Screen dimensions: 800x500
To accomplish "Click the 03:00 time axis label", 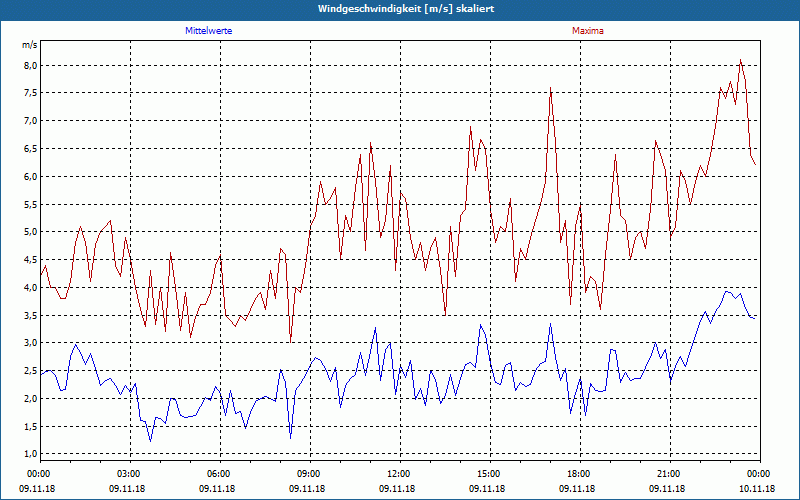I will 131,474.
